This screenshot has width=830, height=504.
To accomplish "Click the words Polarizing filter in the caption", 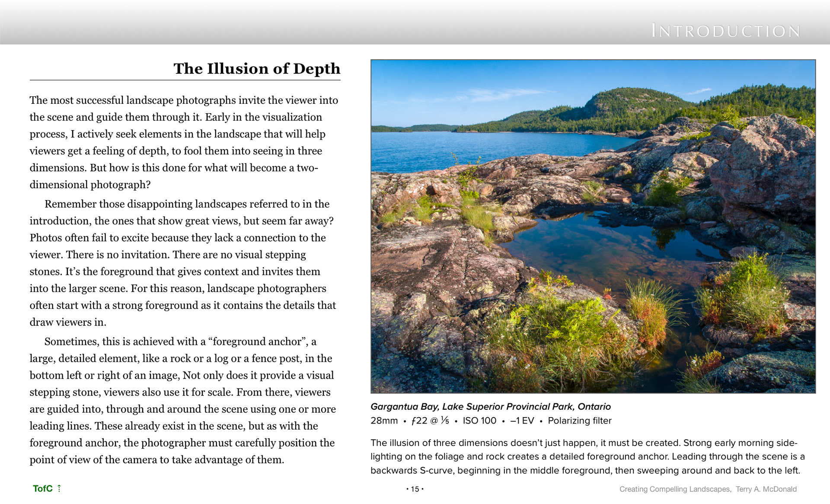I will pos(580,421).
